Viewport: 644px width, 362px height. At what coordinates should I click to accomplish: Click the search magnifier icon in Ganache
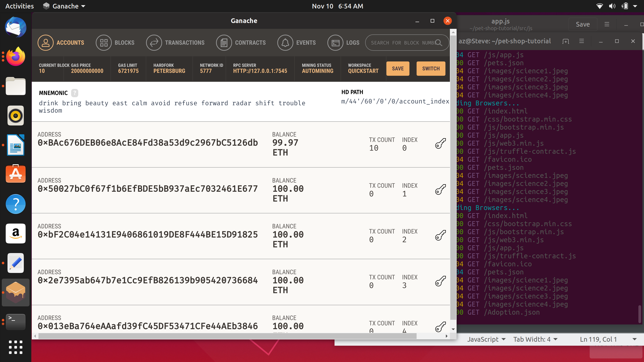(439, 43)
